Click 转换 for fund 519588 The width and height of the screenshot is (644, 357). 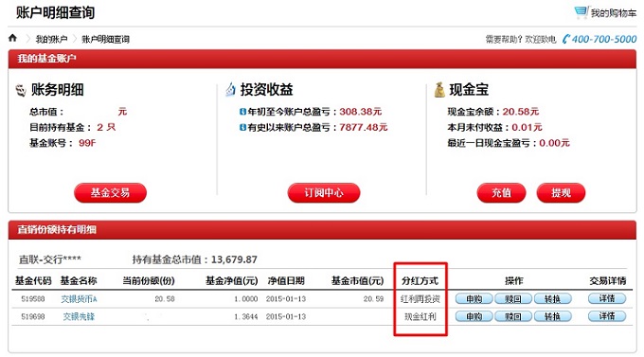click(x=552, y=298)
